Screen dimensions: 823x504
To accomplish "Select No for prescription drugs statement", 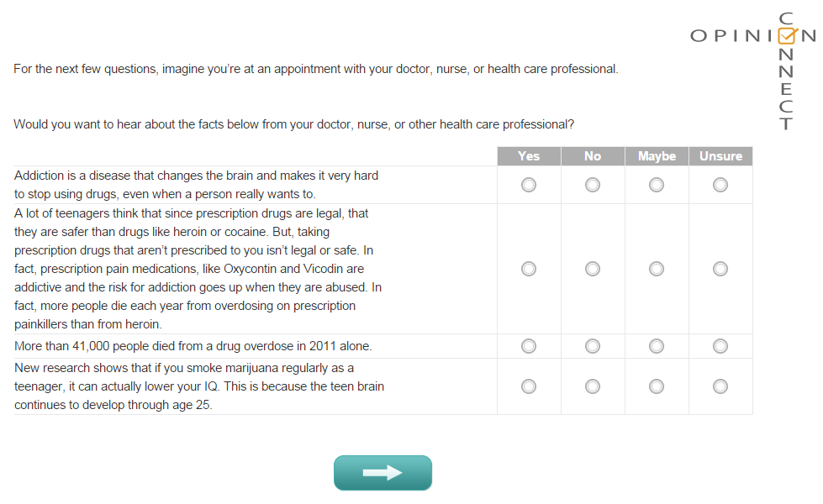I will pyautogui.click(x=593, y=269).
